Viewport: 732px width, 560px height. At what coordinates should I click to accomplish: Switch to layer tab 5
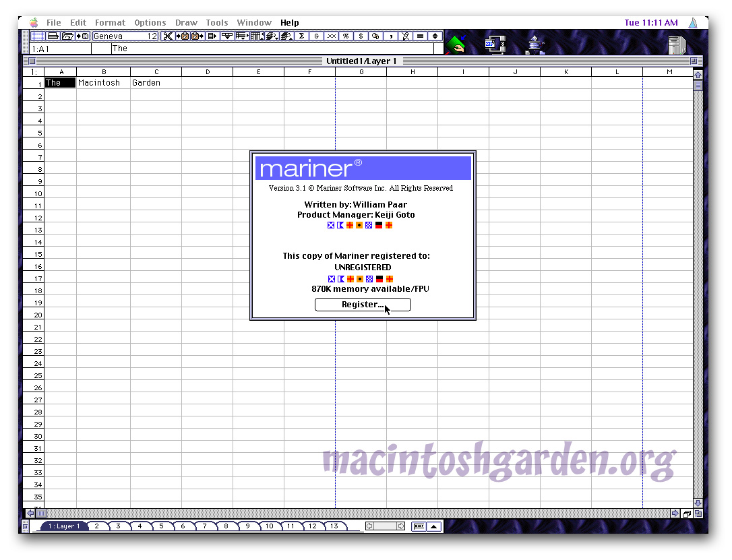click(x=161, y=526)
